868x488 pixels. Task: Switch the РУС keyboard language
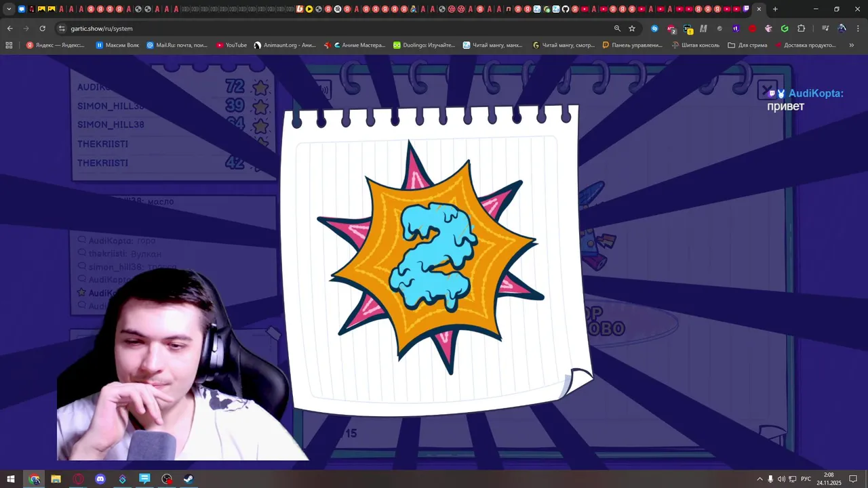coord(806,479)
